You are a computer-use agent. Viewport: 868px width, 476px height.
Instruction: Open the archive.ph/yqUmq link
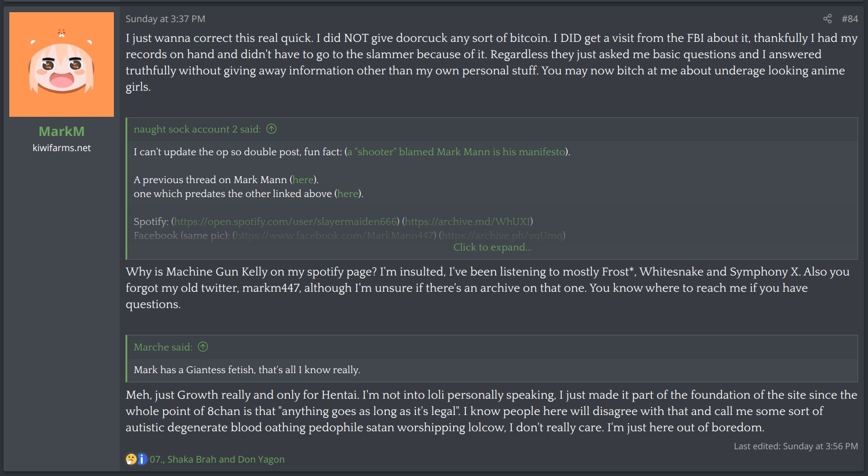point(503,235)
